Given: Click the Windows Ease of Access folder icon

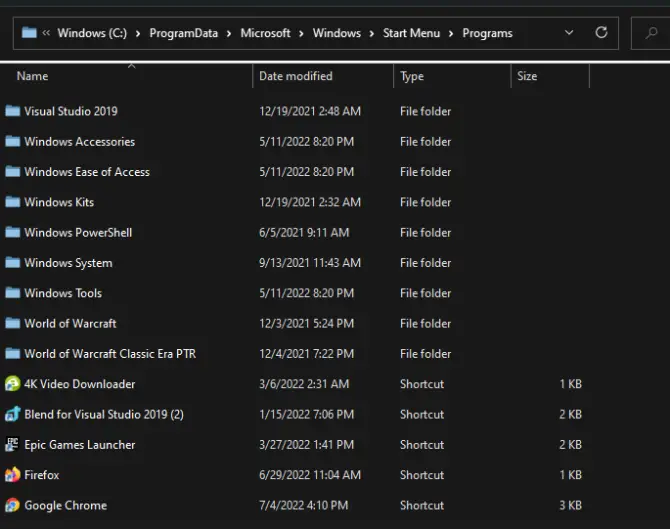Looking at the screenshot, I should [12, 172].
